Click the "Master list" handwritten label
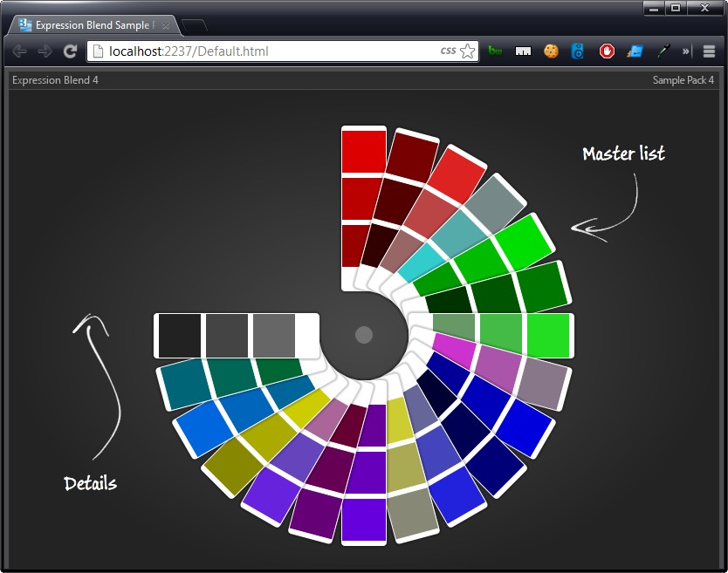This screenshot has height=573, width=728. click(x=623, y=153)
